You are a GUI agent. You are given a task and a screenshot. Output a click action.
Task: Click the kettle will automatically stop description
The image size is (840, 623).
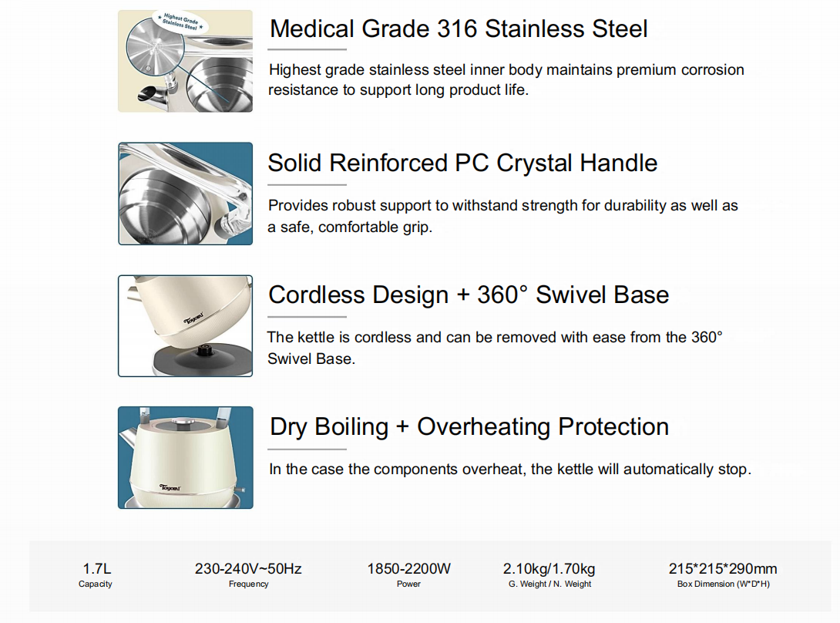(509, 469)
